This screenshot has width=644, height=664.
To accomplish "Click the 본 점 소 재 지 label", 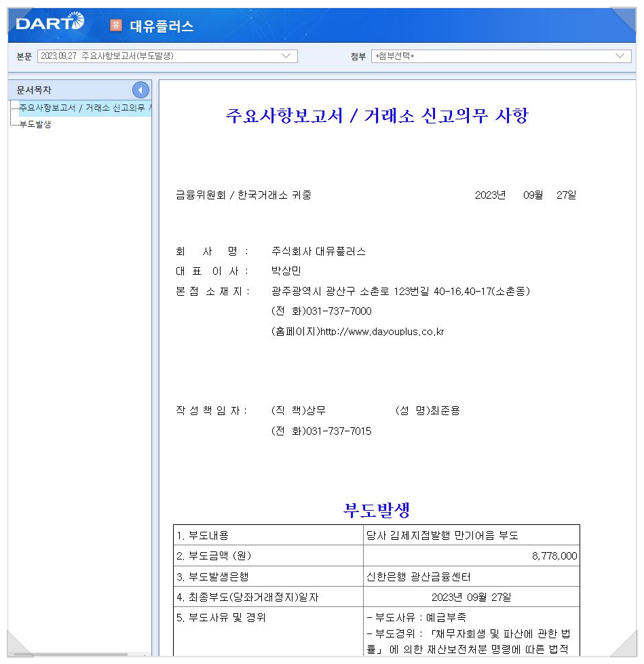I will click(212, 291).
